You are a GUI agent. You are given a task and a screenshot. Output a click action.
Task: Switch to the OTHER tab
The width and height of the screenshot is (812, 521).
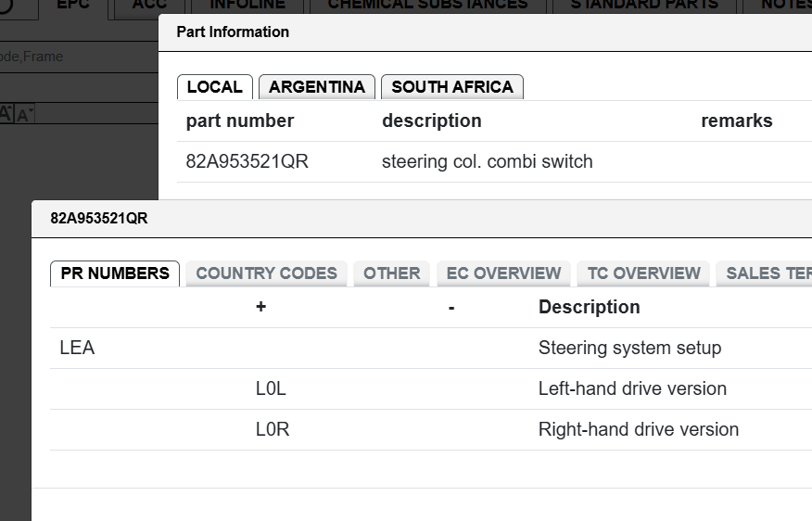click(391, 273)
